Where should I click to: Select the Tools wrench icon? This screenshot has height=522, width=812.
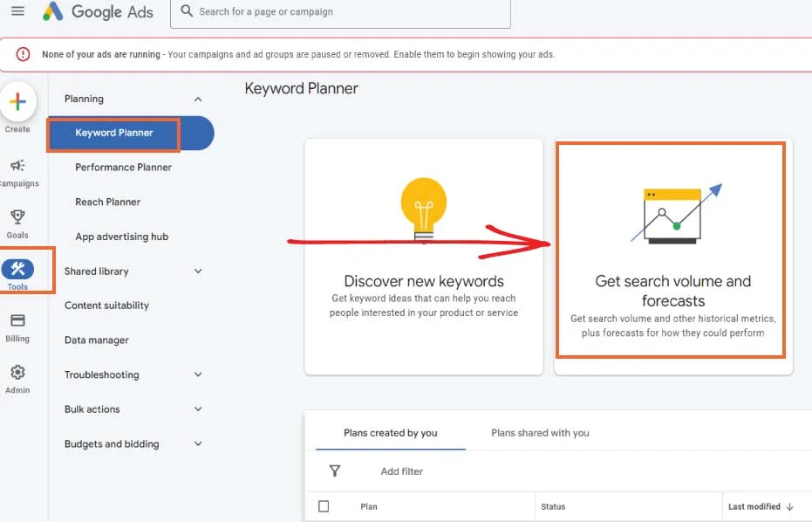click(x=17, y=269)
